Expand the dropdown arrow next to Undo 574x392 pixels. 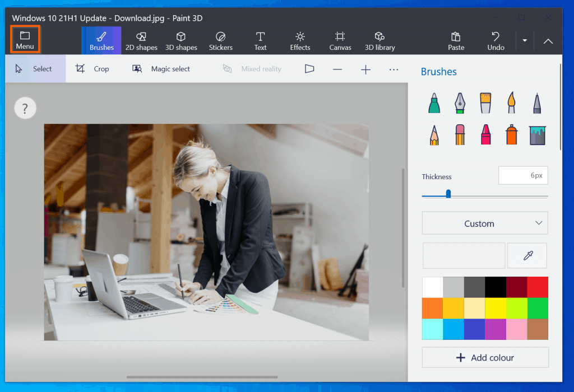[525, 40]
